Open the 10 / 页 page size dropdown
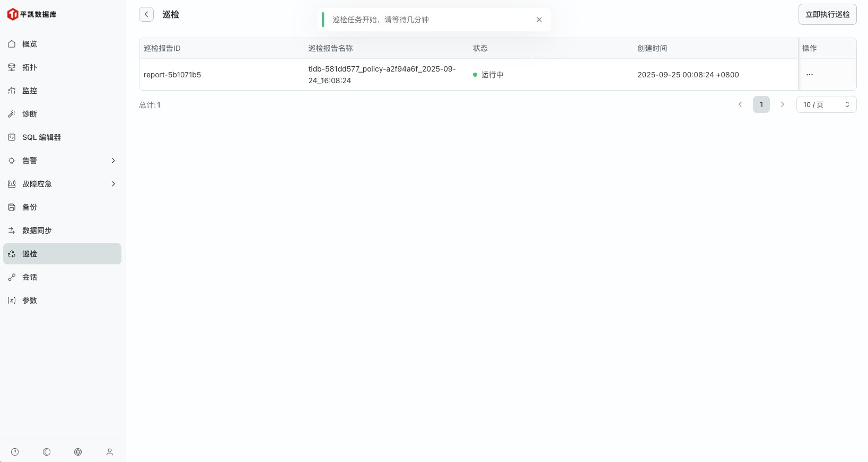 click(x=826, y=104)
